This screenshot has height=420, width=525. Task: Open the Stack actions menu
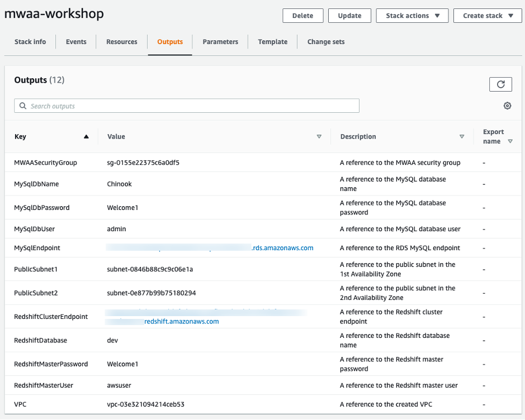[x=412, y=16]
